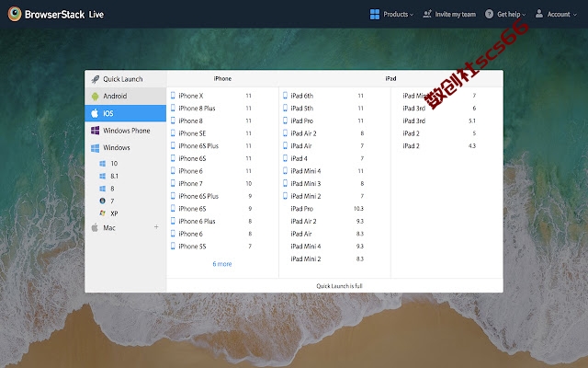This screenshot has height=368, width=588.
Task: Click the iOS apple icon
Action: click(x=95, y=113)
